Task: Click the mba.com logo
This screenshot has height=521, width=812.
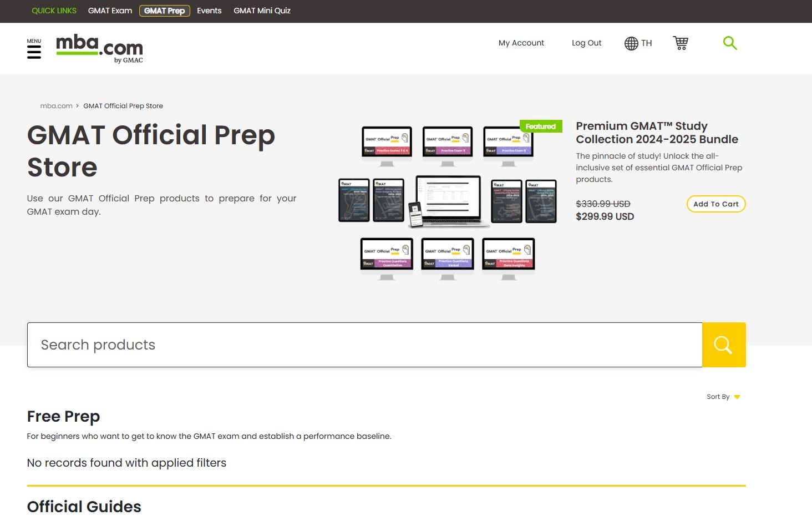Action: 99,48
